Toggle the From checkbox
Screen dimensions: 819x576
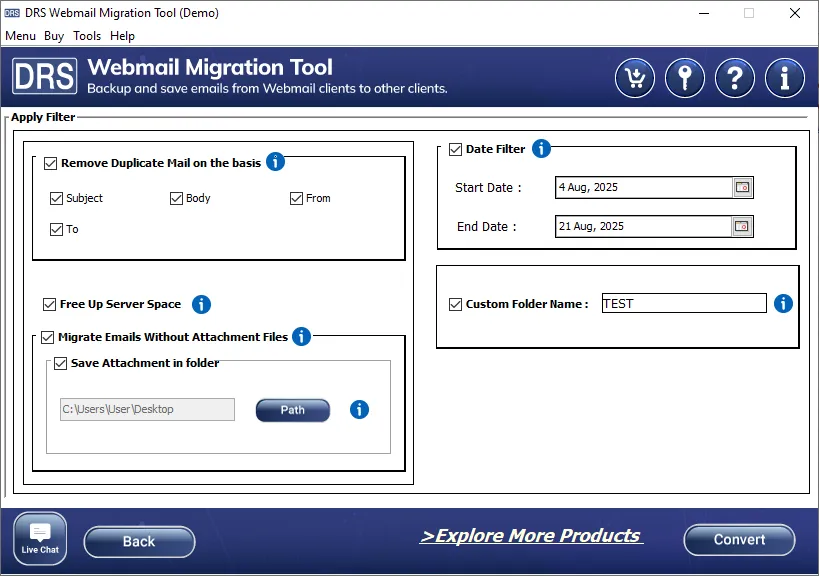click(x=296, y=198)
